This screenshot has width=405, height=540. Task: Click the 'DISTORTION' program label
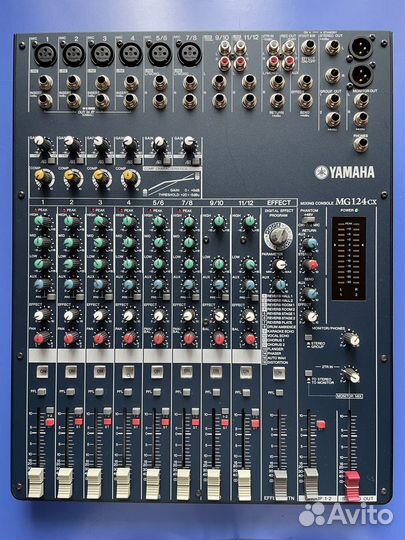277,362
